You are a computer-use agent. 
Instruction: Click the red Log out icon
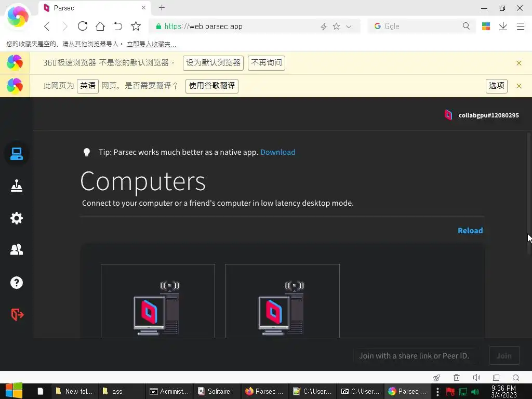(17, 314)
